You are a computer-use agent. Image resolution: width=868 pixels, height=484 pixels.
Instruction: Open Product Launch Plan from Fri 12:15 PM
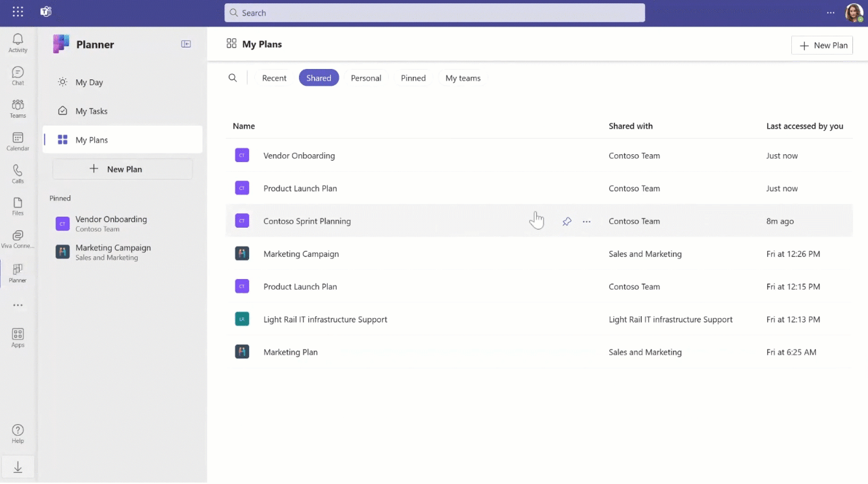click(300, 287)
